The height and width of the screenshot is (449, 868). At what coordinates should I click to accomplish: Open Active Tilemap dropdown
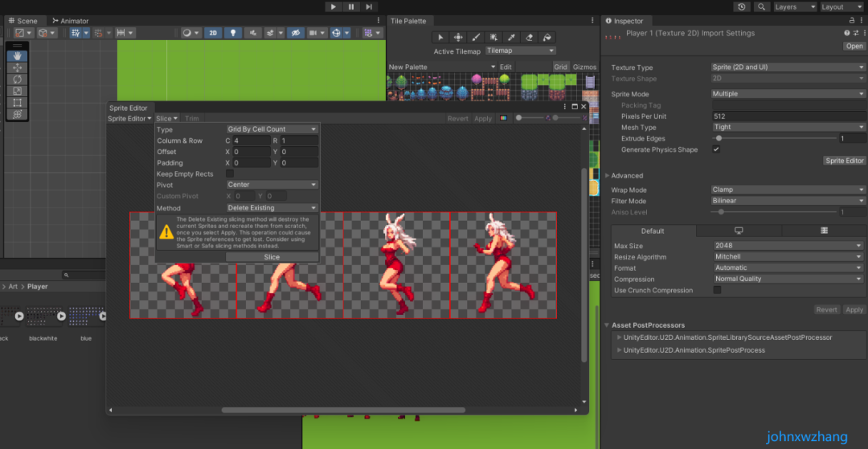520,51
